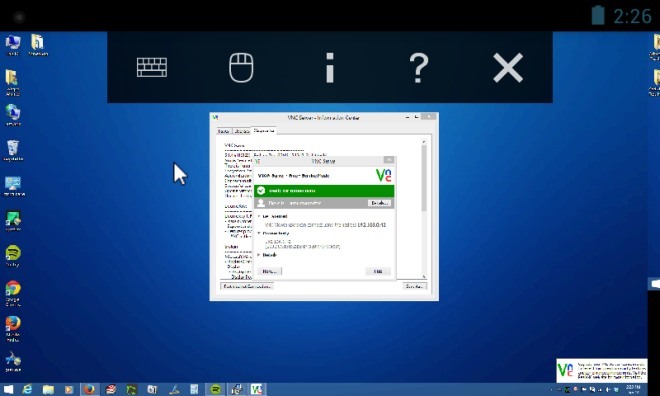Select the computer desktop icon in the corner
Image resolution: width=660 pixels, height=396 pixels.
(x=13, y=45)
